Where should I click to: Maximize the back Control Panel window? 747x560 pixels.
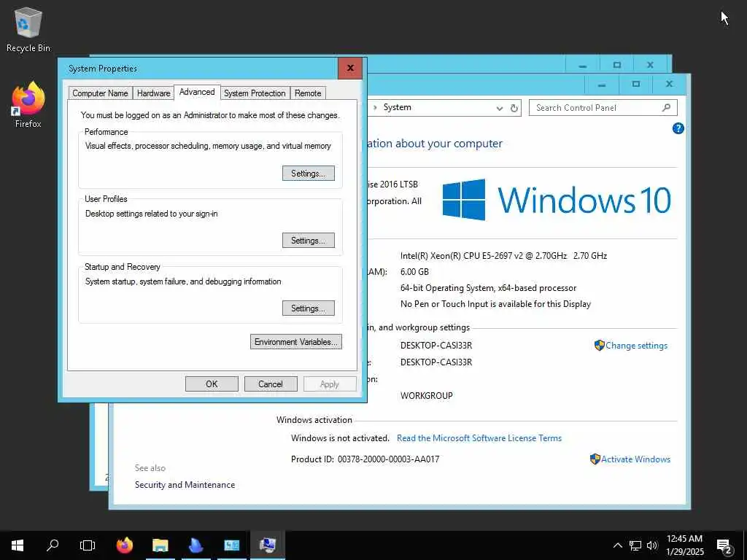(617, 65)
